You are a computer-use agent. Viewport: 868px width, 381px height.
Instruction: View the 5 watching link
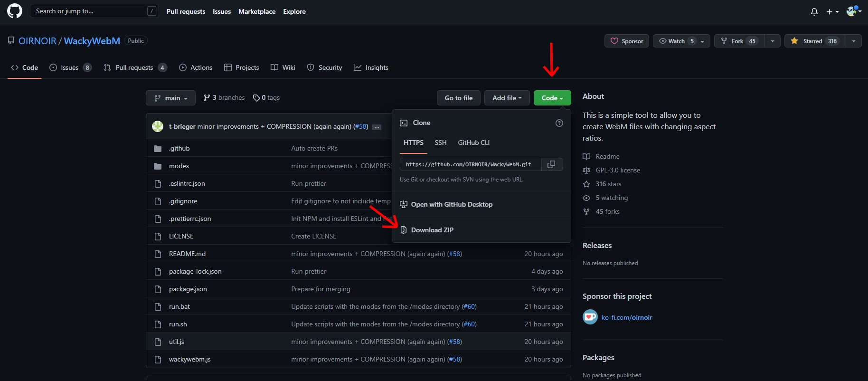point(605,198)
